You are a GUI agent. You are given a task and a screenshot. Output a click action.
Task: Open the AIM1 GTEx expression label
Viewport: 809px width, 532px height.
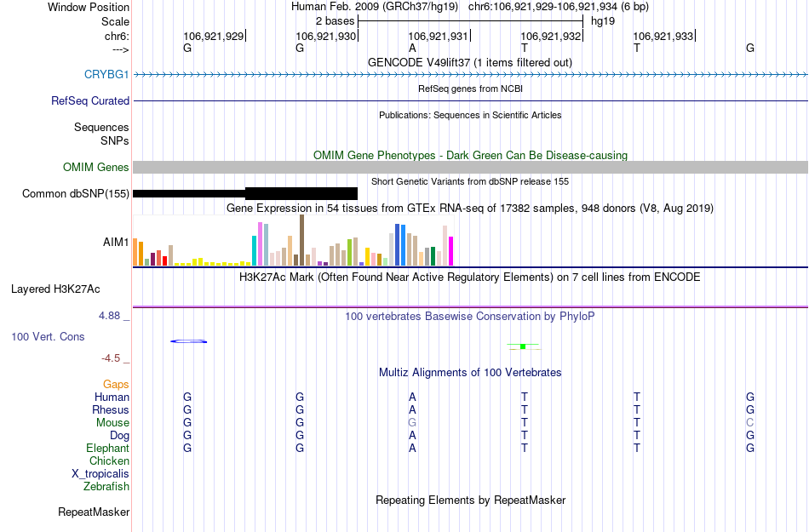click(x=116, y=242)
